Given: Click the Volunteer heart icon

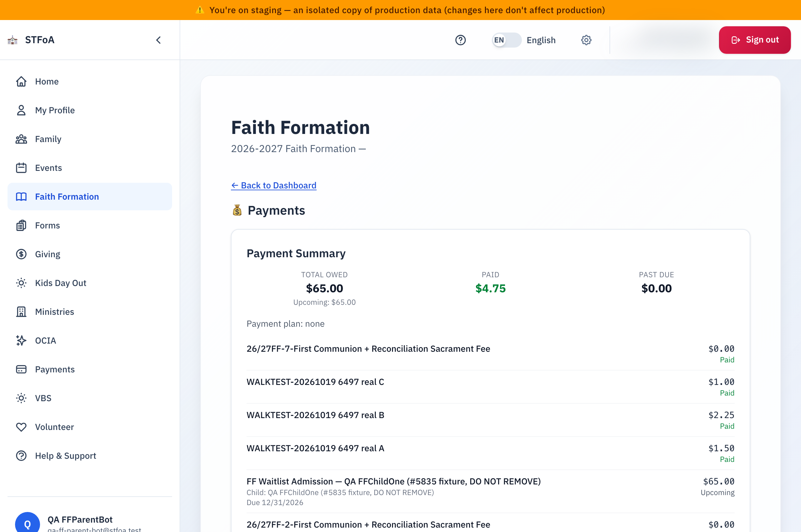Looking at the screenshot, I should click(21, 427).
